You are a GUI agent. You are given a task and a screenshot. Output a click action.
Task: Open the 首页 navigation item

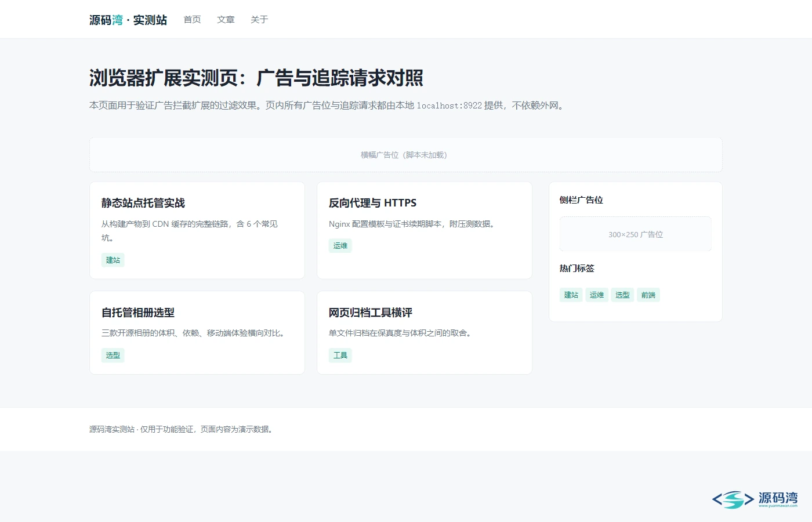coord(192,20)
